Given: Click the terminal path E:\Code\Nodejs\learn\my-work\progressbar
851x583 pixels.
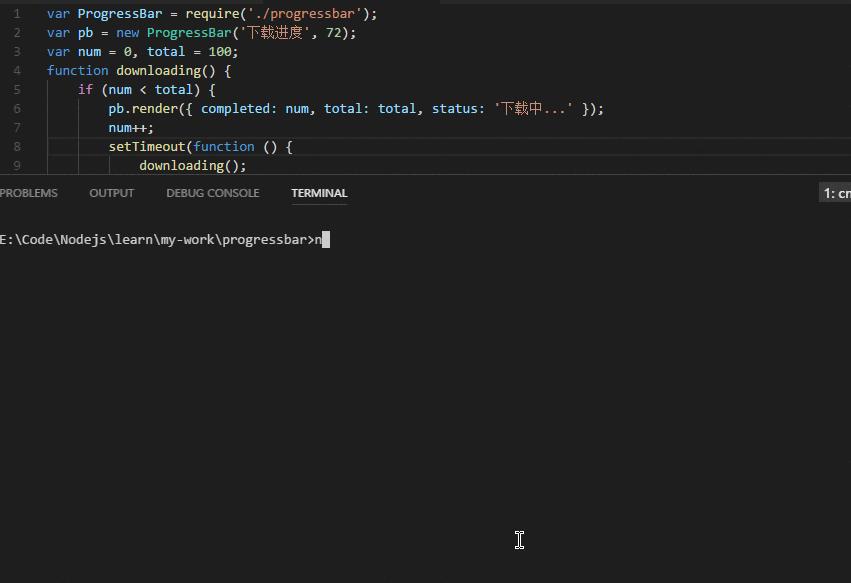Looking at the screenshot, I should 154,240.
